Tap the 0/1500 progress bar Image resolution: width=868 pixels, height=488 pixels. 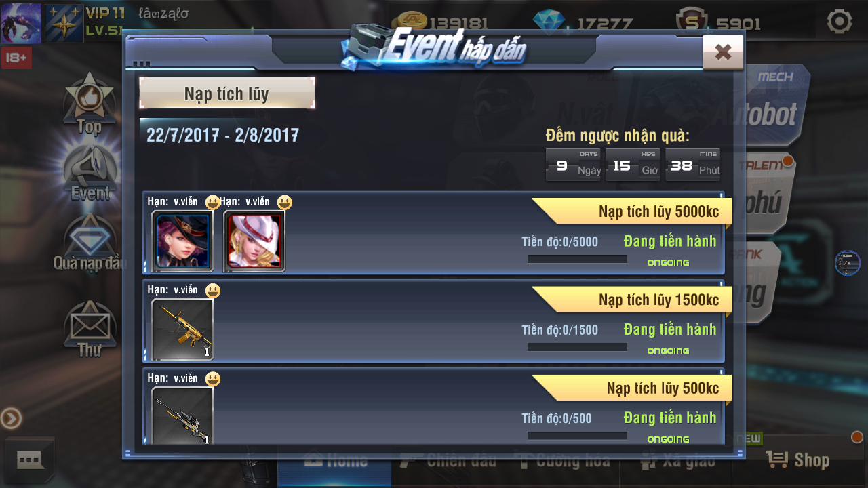(577, 347)
